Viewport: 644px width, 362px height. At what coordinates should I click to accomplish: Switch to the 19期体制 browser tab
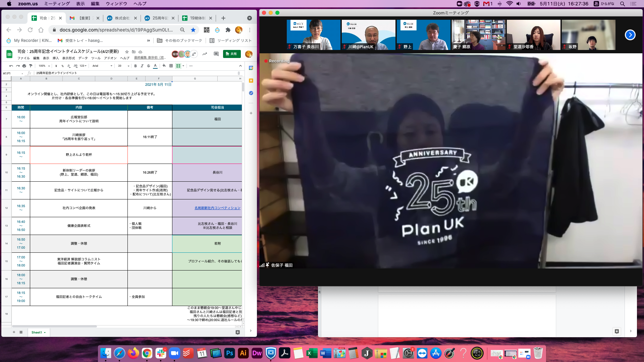tap(197, 18)
